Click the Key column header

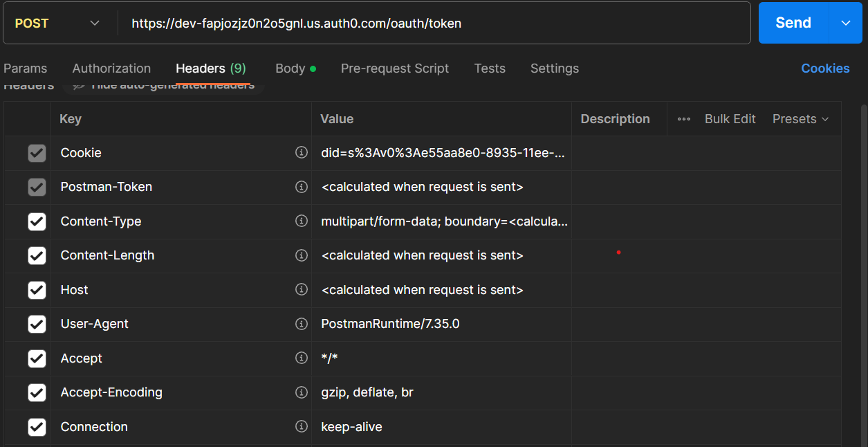pos(71,119)
